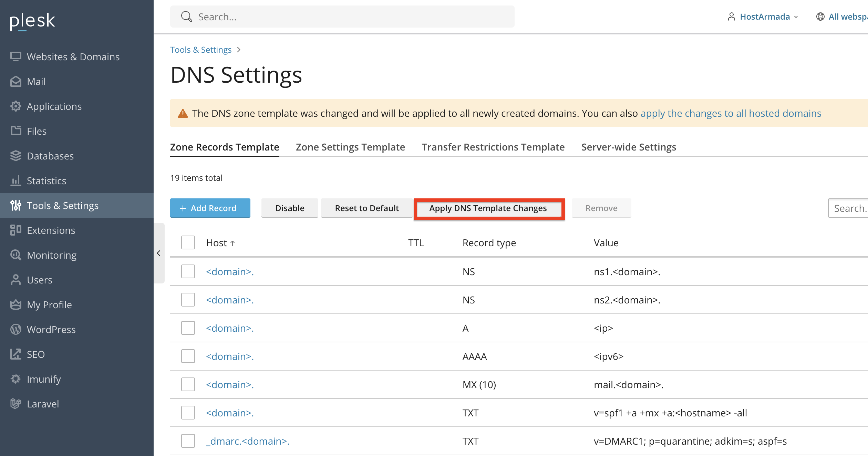
Task: Check the v=spf1 TXT record checkbox
Action: (x=188, y=413)
